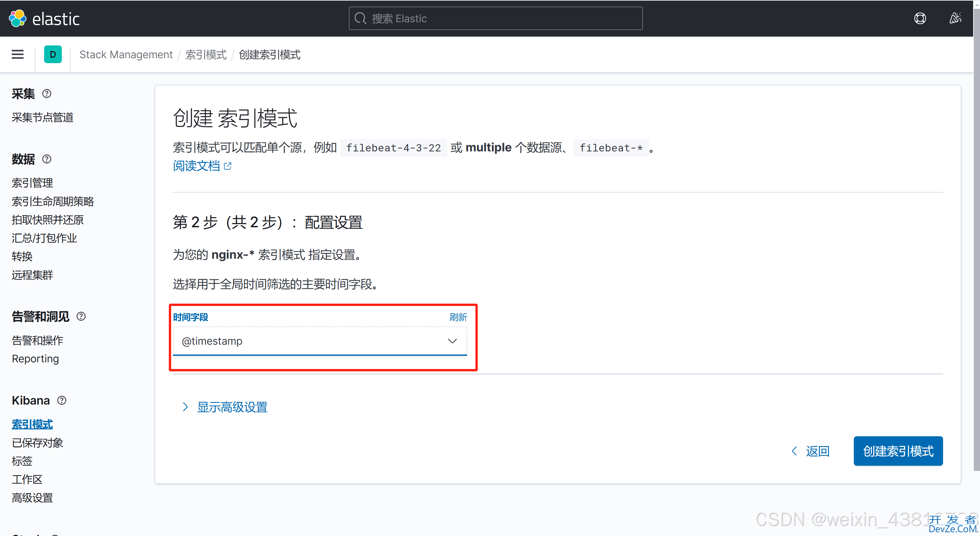Click the external link icon after 阅读文档
Screen dimensions: 980x536
228,166
